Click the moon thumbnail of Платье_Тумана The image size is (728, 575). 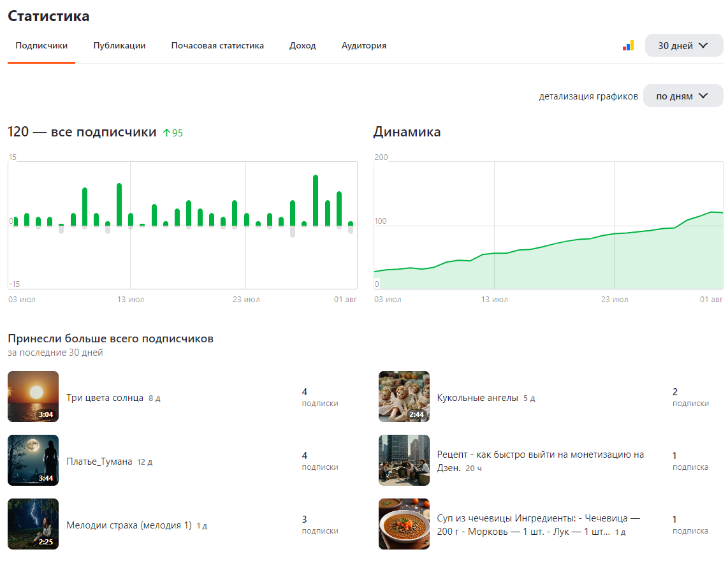pyautogui.click(x=33, y=460)
